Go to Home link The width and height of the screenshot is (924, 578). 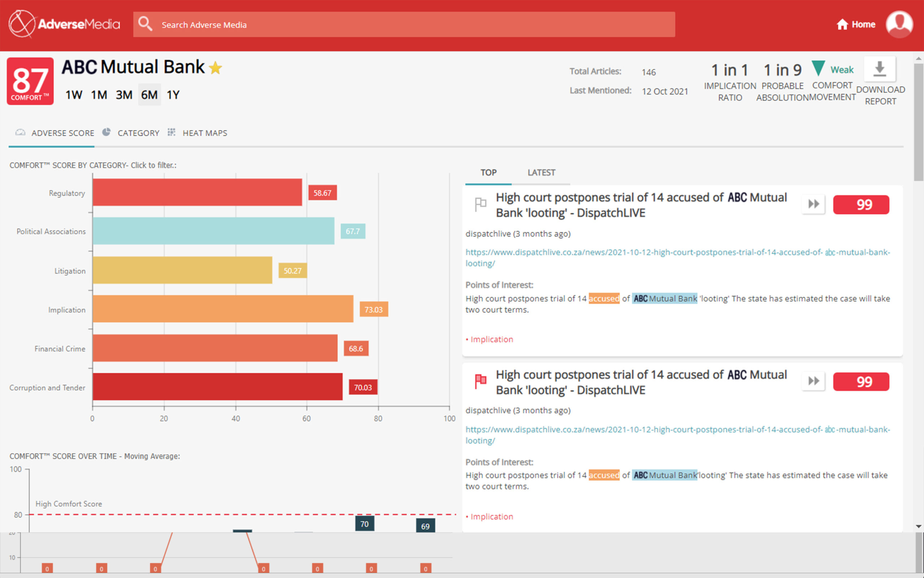(856, 25)
